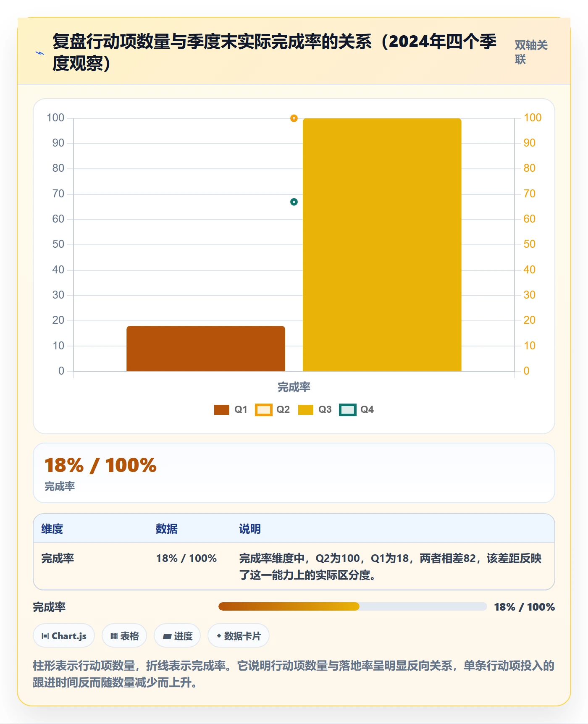Click the 完成率 x-axis category label
Image resolution: width=588 pixels, height=724 pixels.
click(x=294, y=387)
